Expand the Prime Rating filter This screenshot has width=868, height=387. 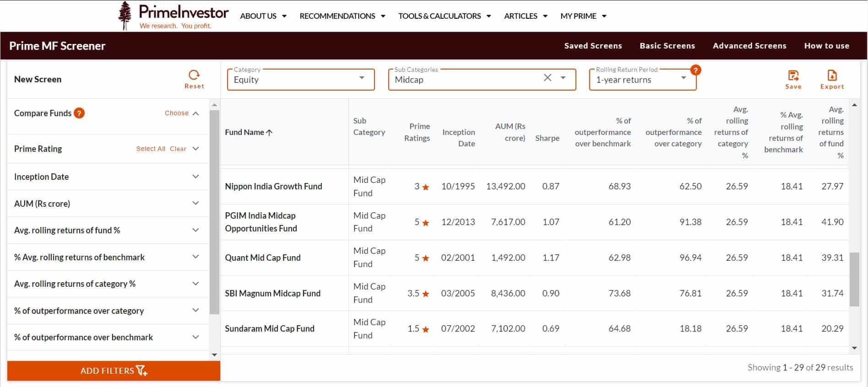tap(196, 149)
